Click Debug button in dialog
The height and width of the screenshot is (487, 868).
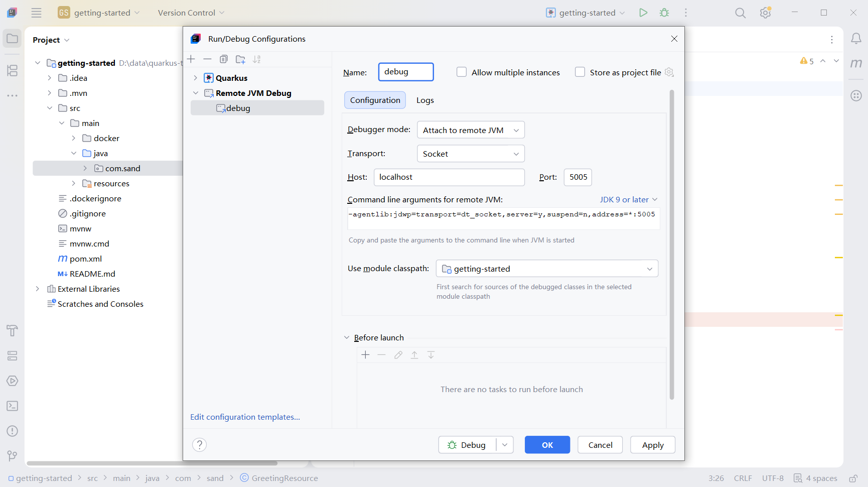tap(467, 445)
